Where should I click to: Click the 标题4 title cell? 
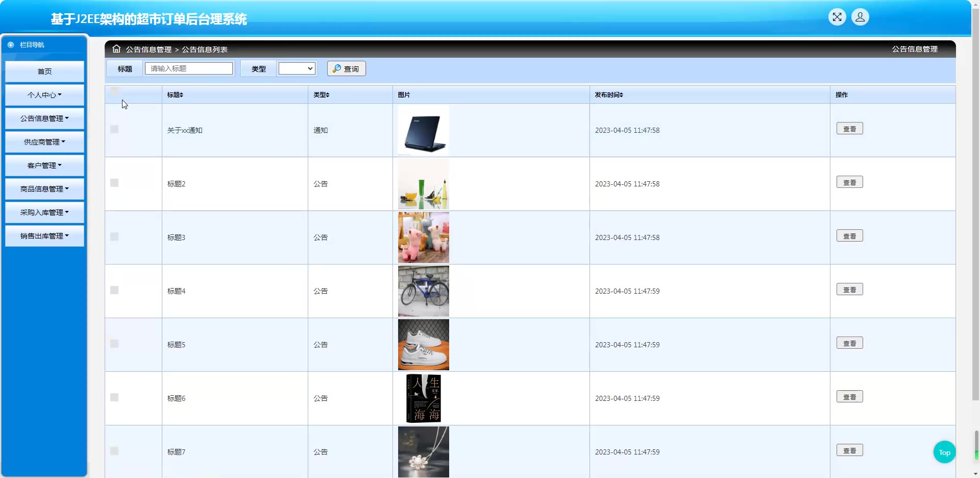[176, 291]
